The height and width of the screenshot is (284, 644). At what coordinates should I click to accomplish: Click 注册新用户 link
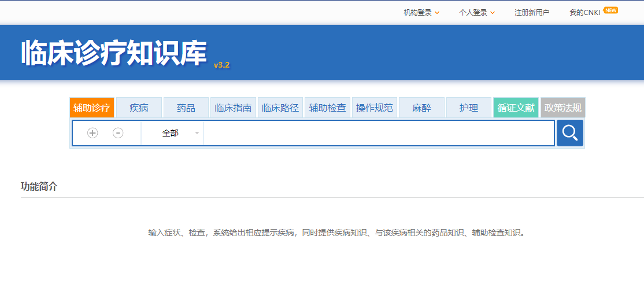pyautogui.click(x=532, y=13)
